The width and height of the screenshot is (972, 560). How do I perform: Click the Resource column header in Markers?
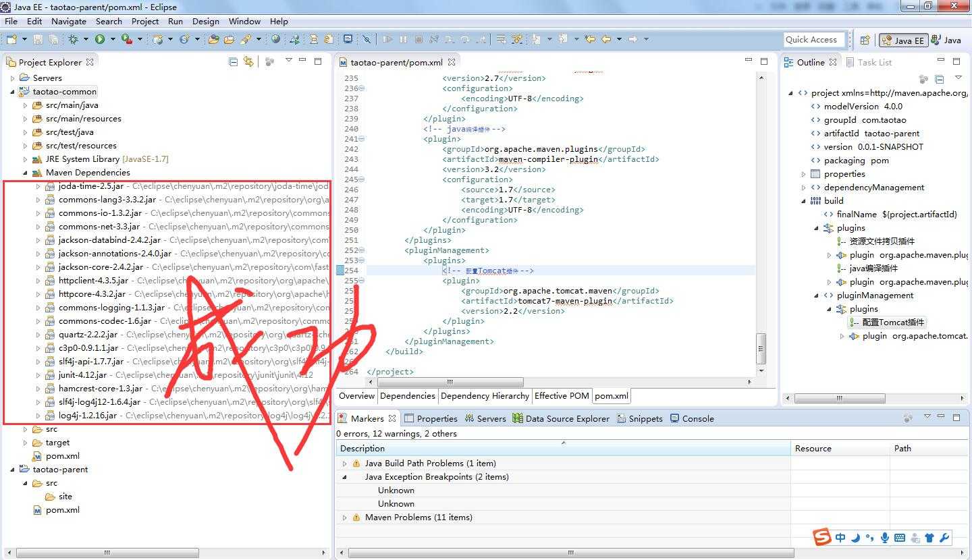point(840,448)
